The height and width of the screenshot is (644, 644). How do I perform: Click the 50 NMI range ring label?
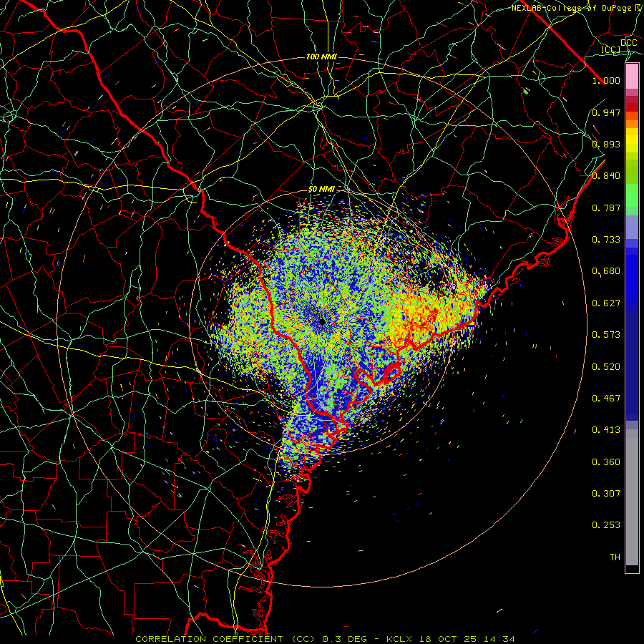tap(321, 190)
